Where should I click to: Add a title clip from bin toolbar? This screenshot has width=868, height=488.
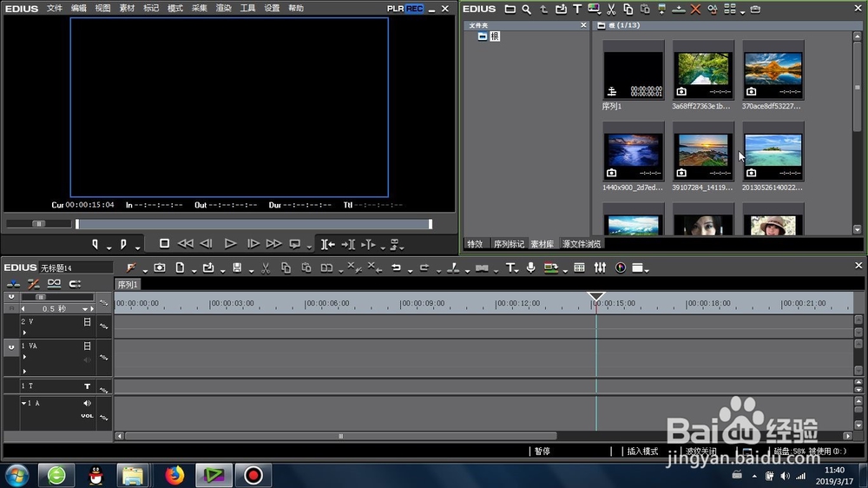[x=577, y=9]
